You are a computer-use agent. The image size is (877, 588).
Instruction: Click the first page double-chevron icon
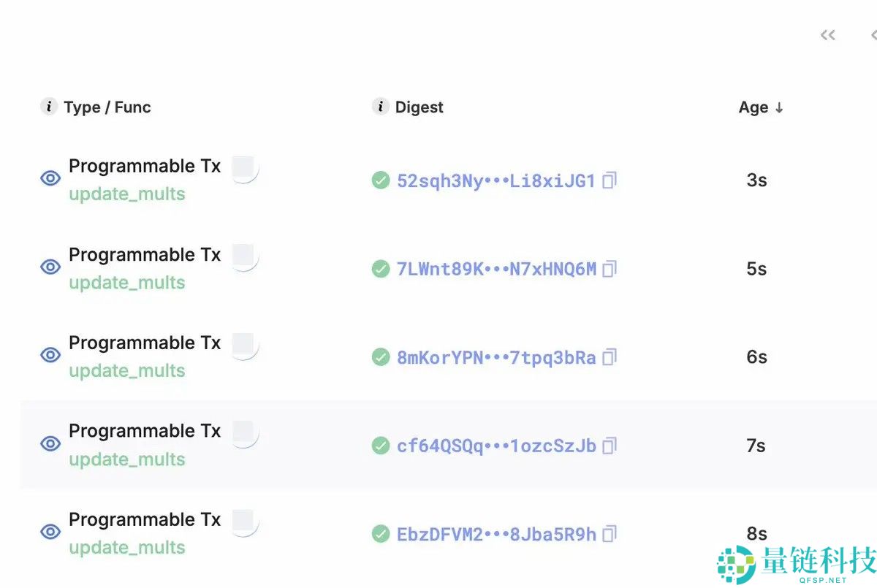[x=827, y=35]
